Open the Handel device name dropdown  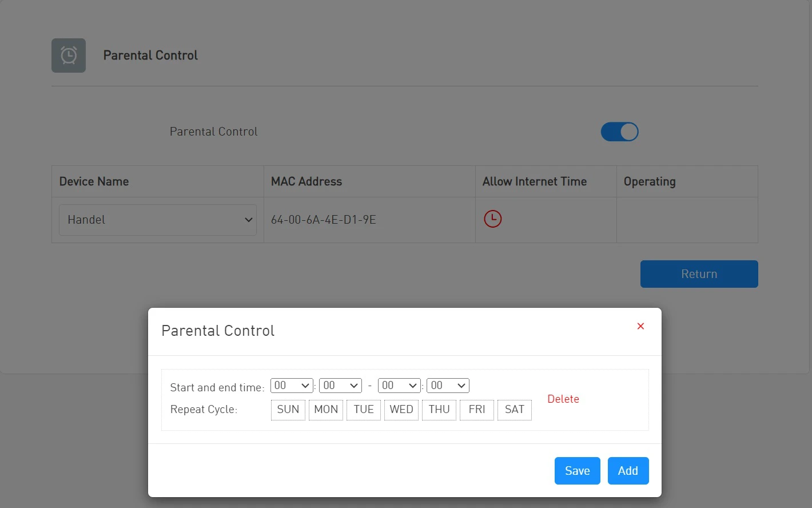click(x=158, y=220)
